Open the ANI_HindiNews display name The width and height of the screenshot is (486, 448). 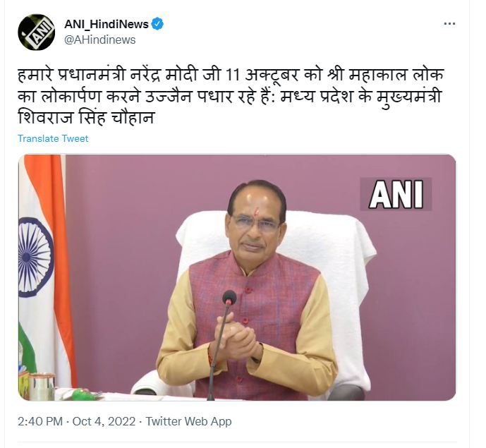coord(107,24)
